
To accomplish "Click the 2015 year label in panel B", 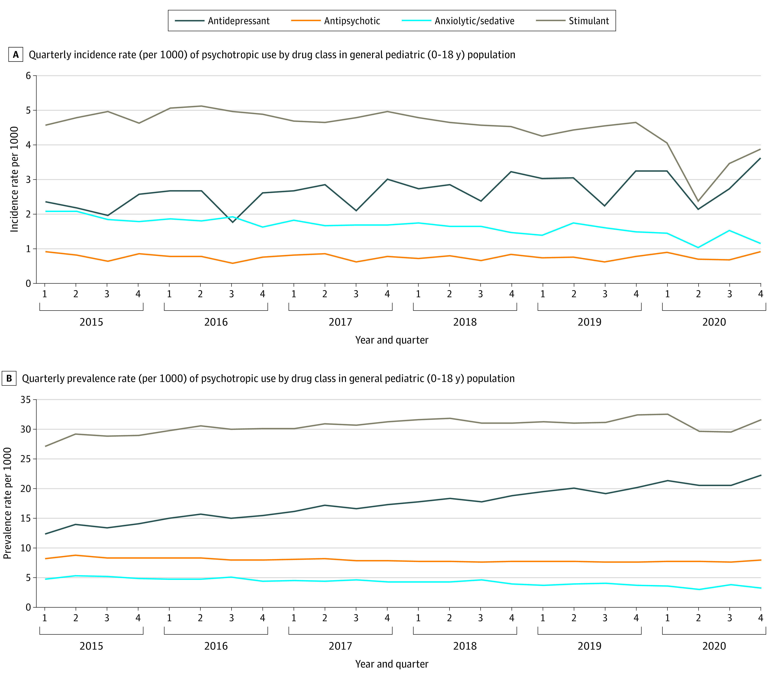I will point(91,646).
